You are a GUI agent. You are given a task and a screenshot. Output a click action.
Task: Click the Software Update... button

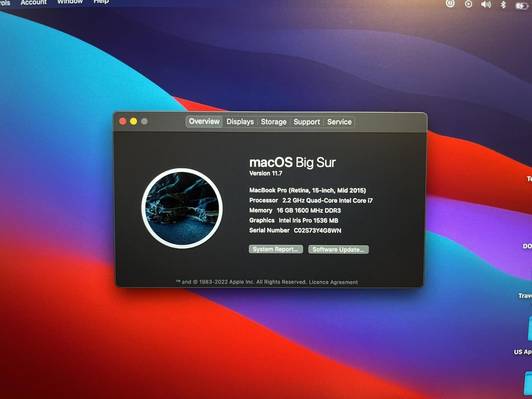pos(338,250)
